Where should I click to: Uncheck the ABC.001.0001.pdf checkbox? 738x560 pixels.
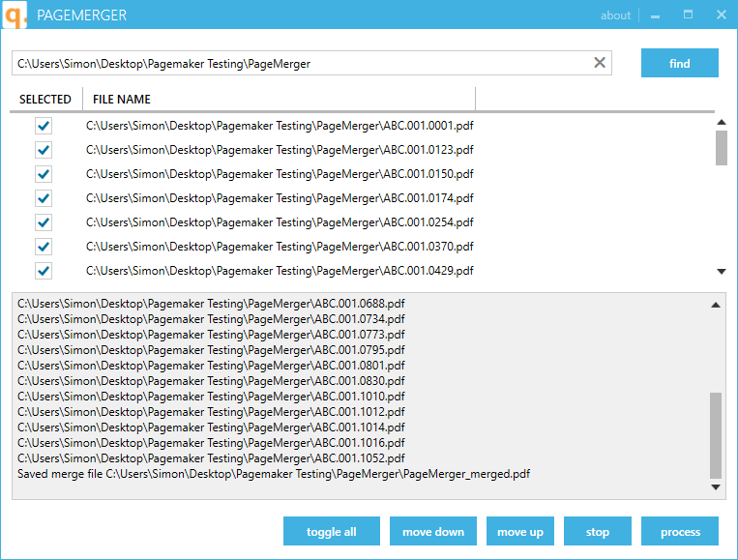[x=44, y=126]
